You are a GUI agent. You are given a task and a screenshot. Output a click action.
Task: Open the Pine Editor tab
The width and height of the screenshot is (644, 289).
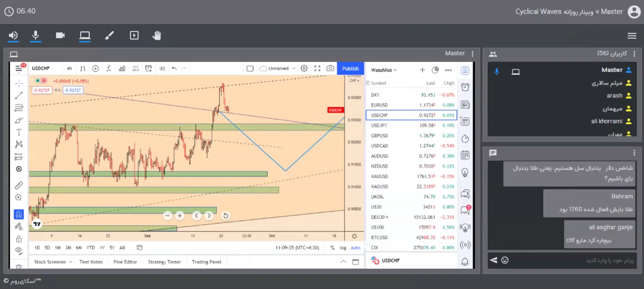click(x=125, y=262)
